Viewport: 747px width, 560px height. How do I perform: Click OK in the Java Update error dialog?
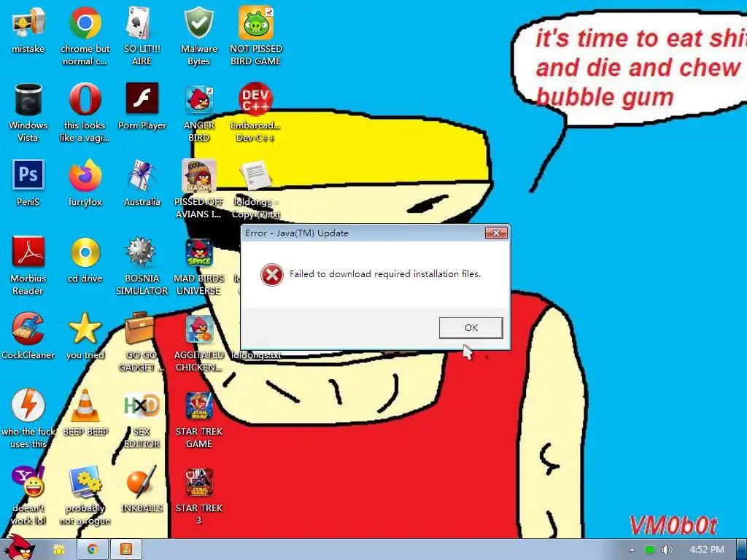click(471, 327)
